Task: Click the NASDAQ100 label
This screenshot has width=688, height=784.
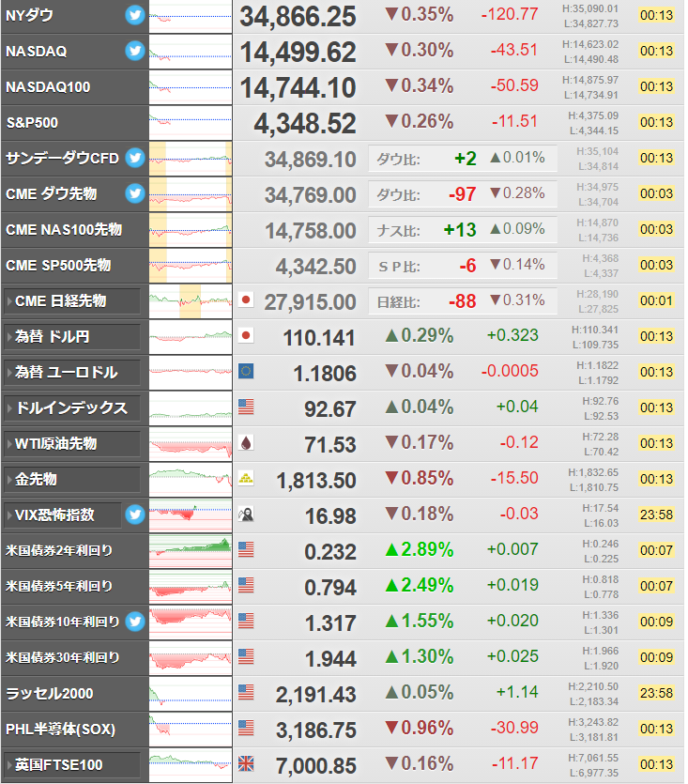Action: pos(48,87)
